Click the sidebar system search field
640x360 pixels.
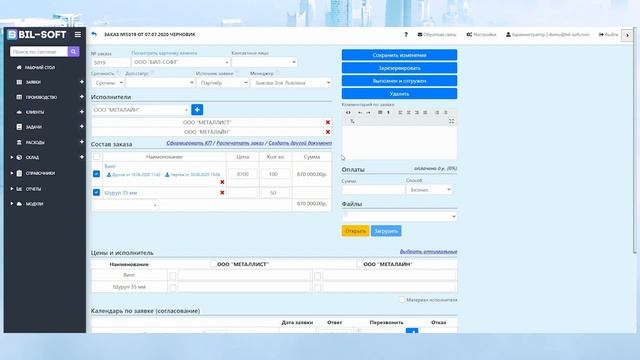coord(39,51)
